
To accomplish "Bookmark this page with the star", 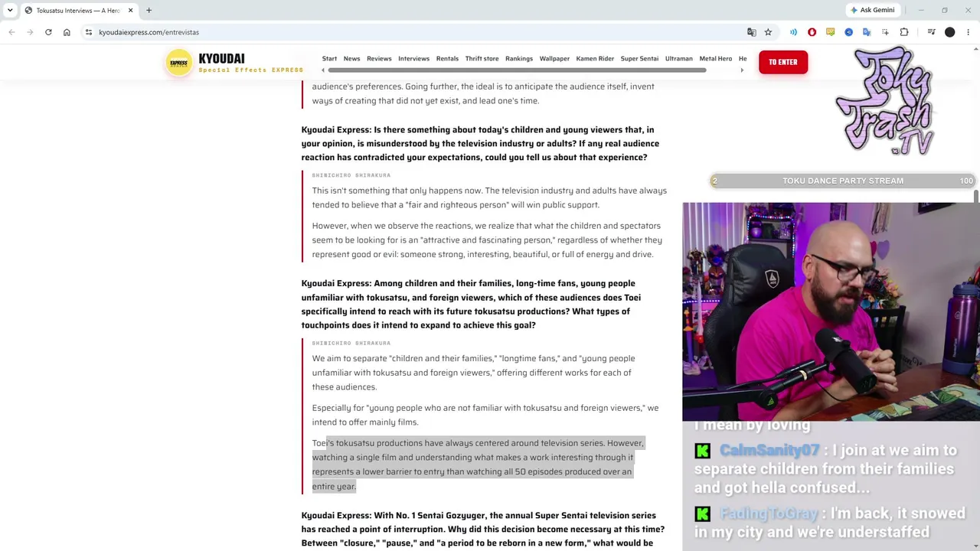I will 768,32.
